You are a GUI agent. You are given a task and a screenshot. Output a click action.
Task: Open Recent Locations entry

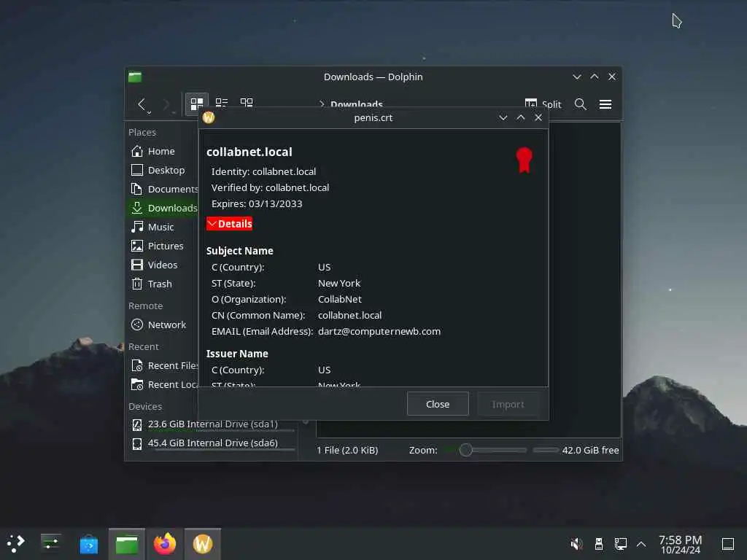(163, 385)
